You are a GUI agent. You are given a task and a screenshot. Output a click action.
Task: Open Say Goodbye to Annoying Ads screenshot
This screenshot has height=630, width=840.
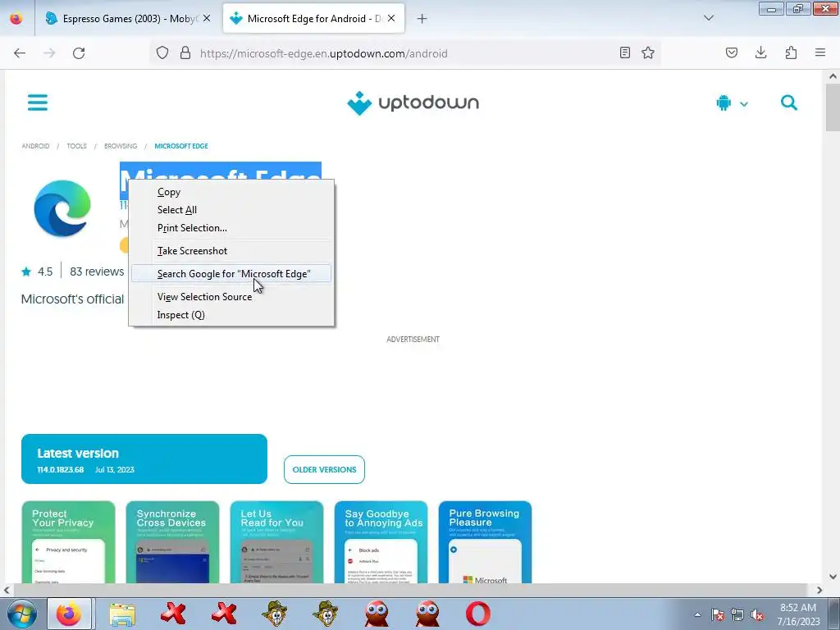pyautogui.click(x=381, y=542)
